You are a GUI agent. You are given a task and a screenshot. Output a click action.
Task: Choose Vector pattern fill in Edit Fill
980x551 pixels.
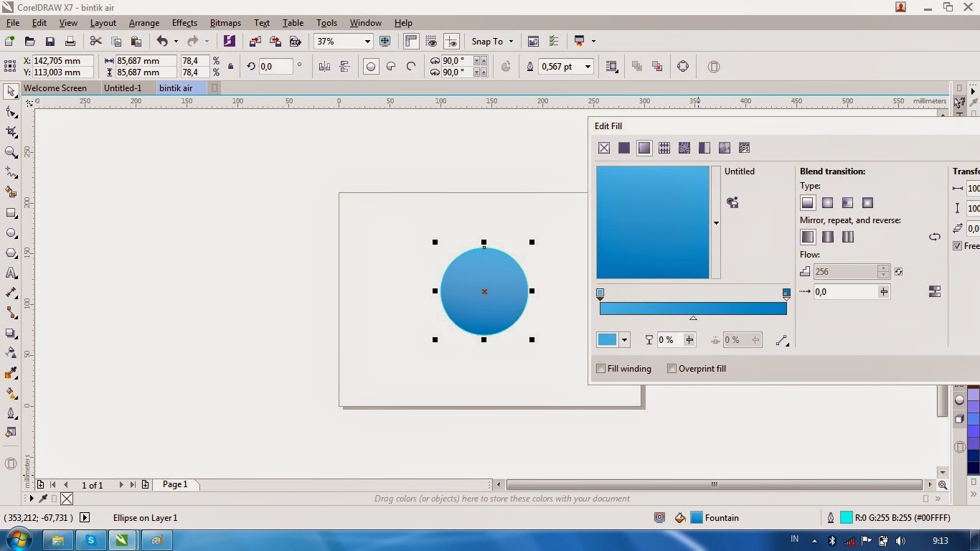(x=664, y=148)
